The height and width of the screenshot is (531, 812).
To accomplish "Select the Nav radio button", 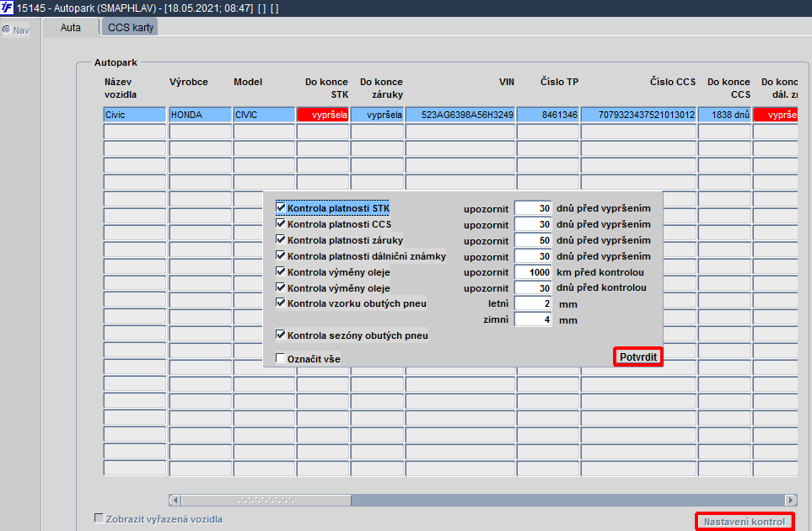I will pyautogui.click(x=7, y=30).
